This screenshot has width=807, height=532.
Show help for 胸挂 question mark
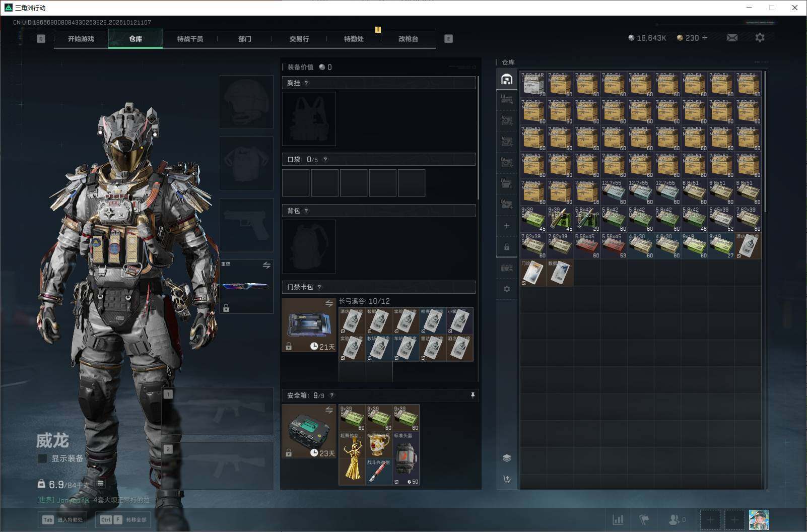[x=306, y=83]
